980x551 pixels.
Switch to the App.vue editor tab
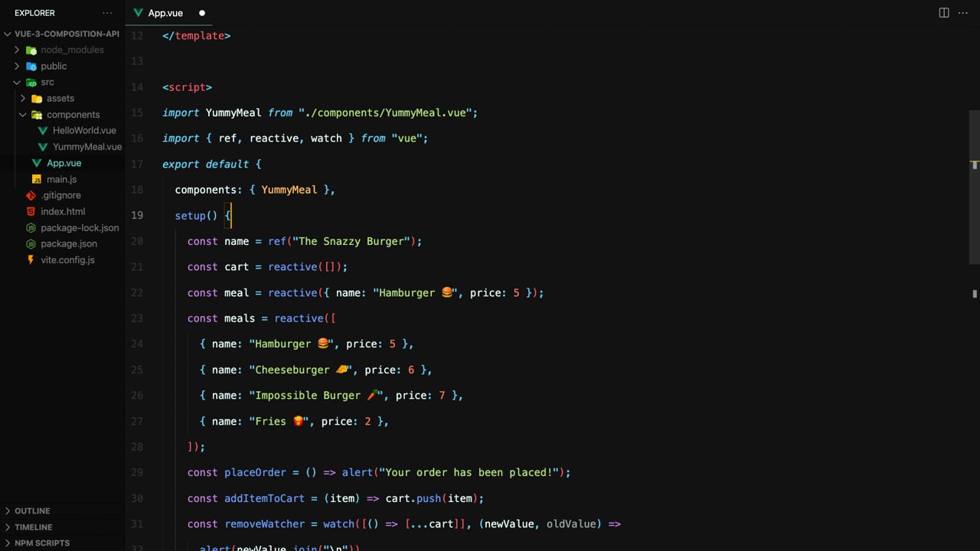(x=169, y=13)
